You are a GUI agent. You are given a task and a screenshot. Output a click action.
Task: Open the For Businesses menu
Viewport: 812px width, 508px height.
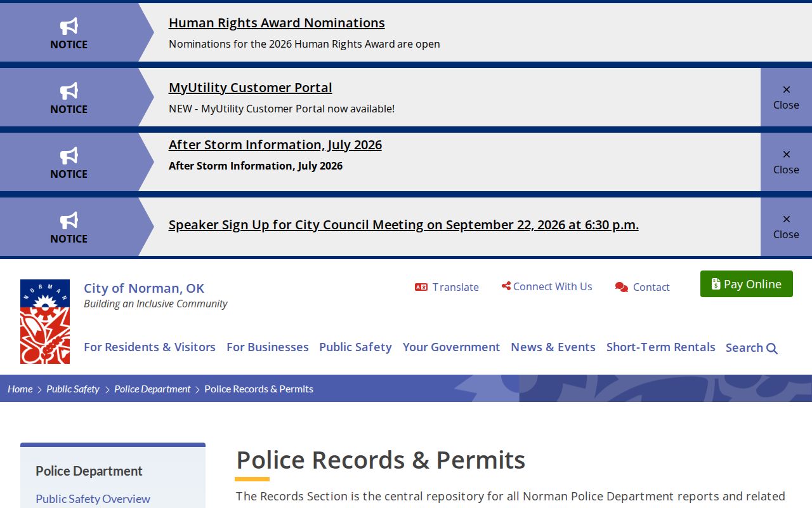click(x=268, y=347)
